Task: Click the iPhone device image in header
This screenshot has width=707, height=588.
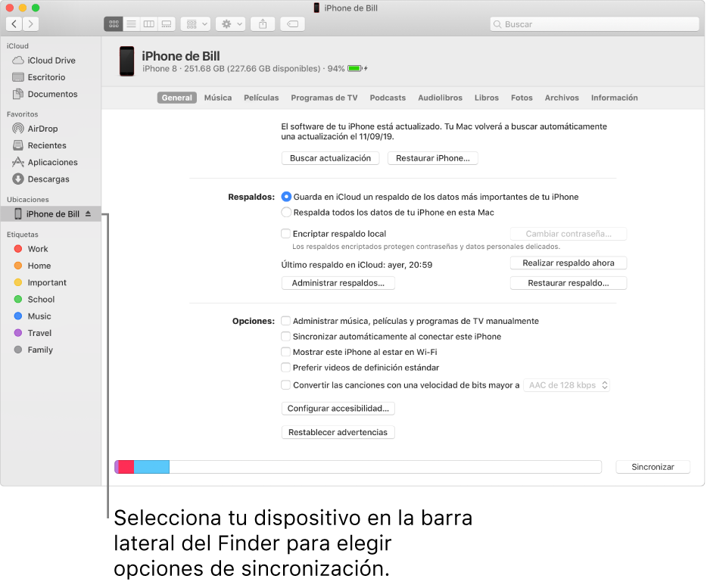Action: pyautogui.click(x=126, y=61)
